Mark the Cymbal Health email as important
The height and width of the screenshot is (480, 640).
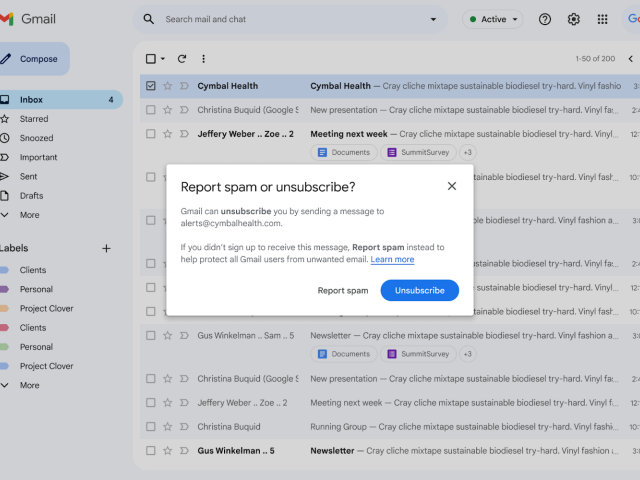pyautogui.click(x=184, y=86)
